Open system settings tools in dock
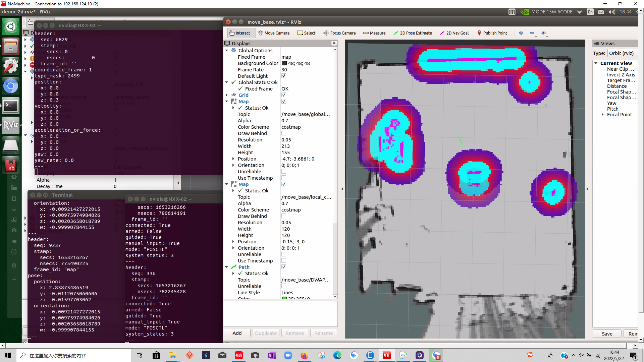This screenshot has height=362, width=644. tap(11, 66)
